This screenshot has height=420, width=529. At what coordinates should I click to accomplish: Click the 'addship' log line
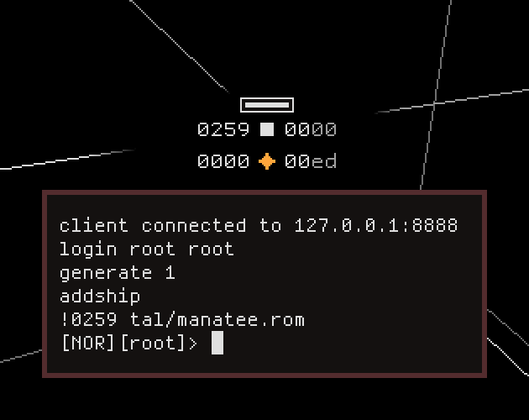100,297
